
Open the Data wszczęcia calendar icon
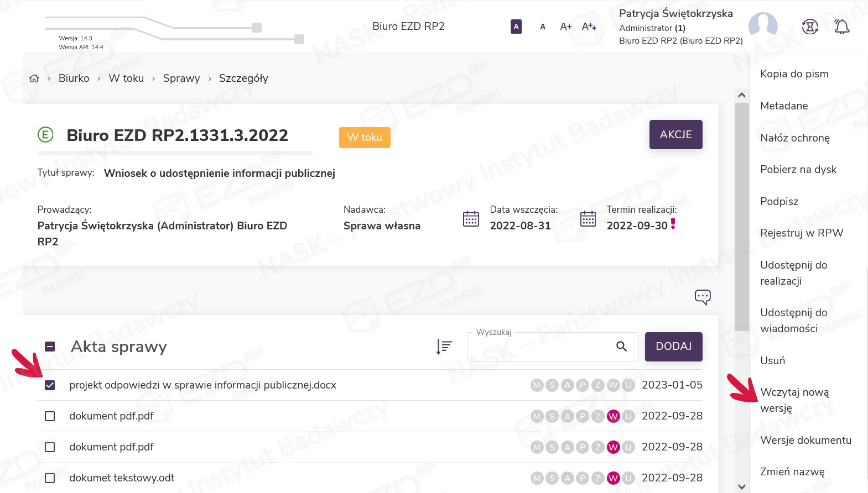[x=471, y=219]
